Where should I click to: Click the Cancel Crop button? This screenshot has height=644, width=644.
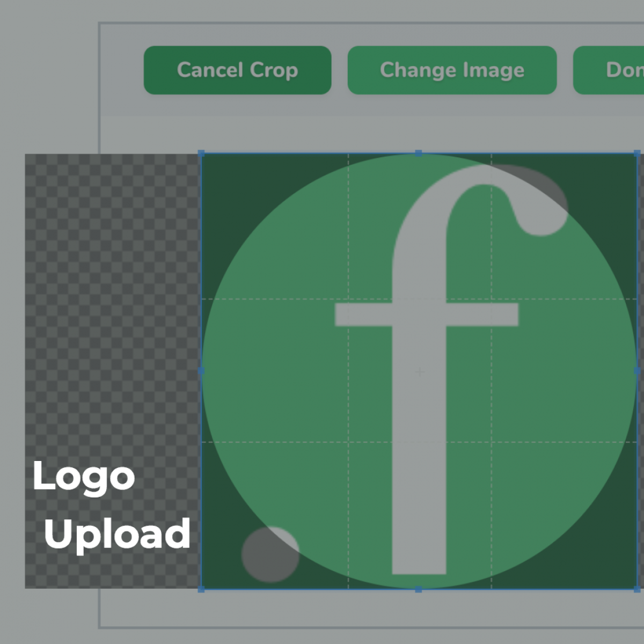coord(237,70)
